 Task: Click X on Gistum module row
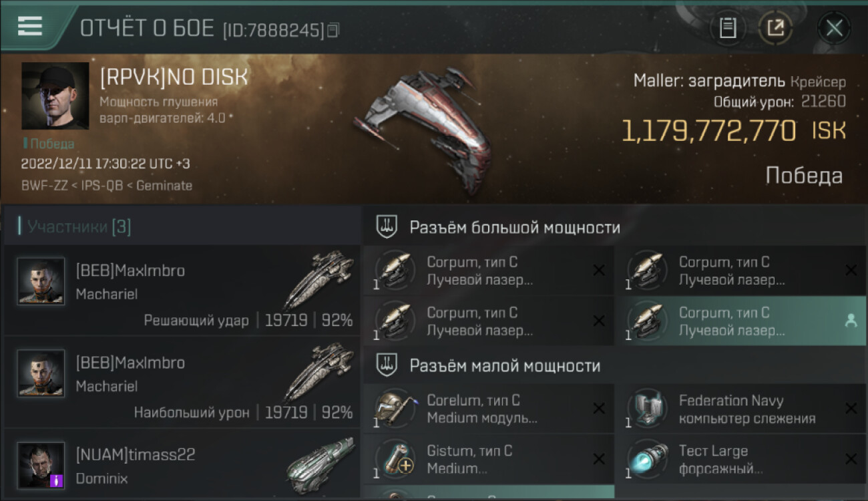pyautogui.click(x=599, y=459)
